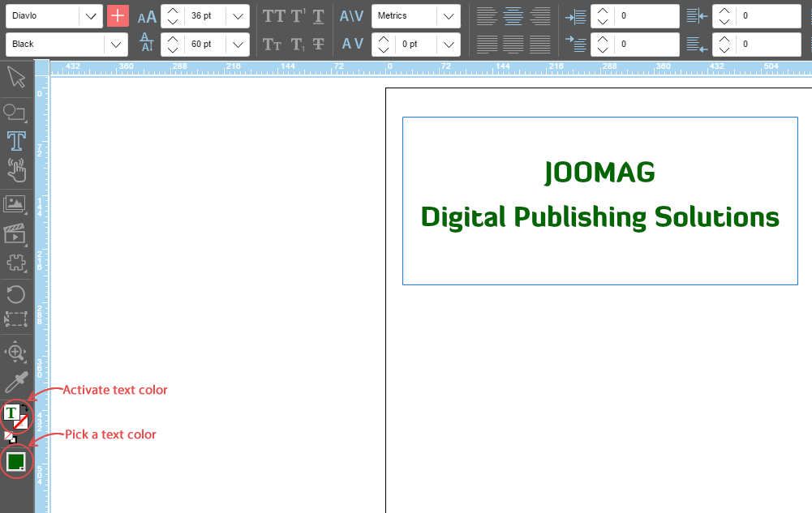Expand the Diavlo font family dropdown
Image resolution: width=812 pixels, height=513 pixels.
point(91,16)
